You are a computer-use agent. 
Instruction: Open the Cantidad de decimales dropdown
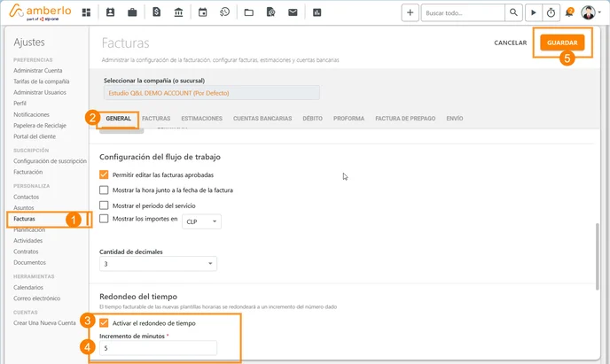coord(158,264)
